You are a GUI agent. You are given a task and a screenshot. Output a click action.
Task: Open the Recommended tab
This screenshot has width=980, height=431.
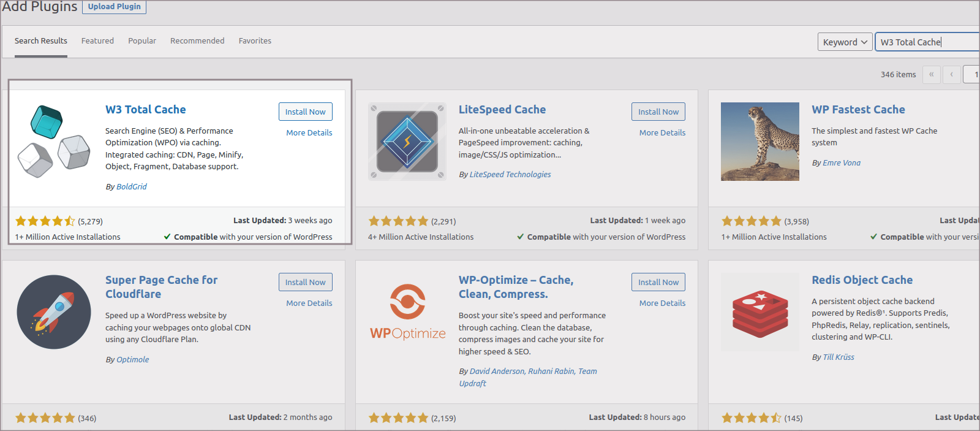197,41
